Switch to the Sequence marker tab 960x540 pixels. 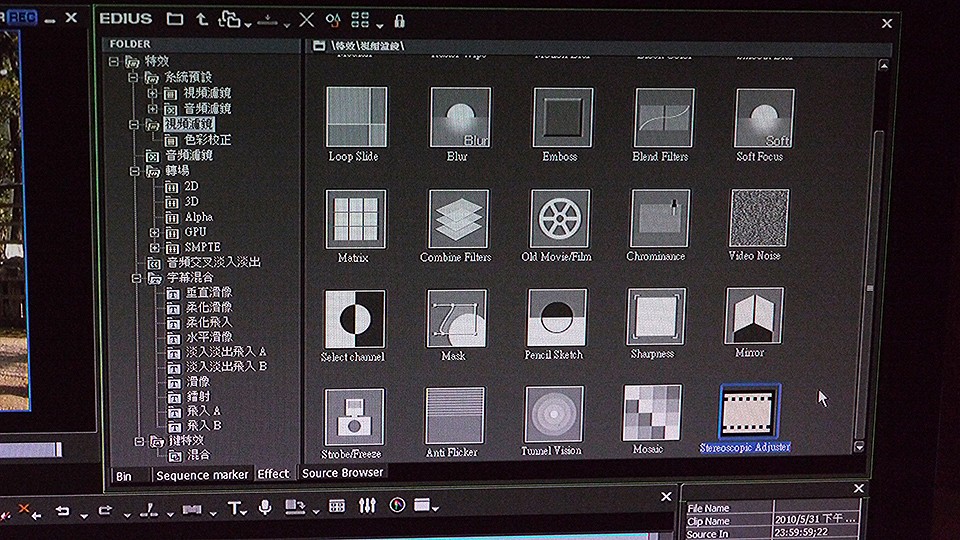[x=202, y=475]
